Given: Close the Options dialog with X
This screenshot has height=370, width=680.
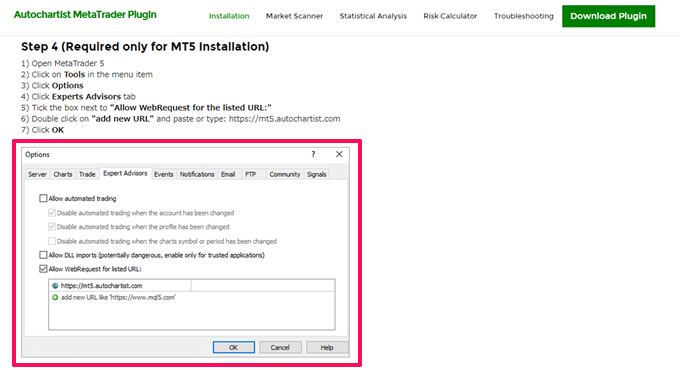Looking at the screenshot, I should (339, 154).
